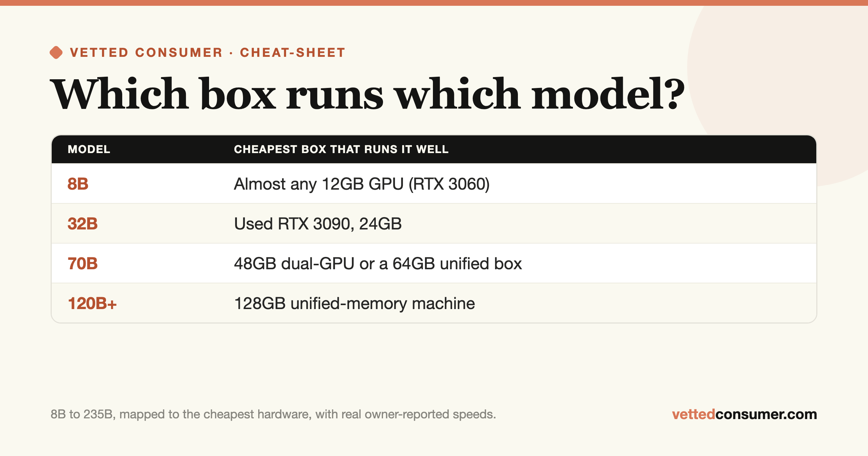
Task: Click '48GB dual-GPU or a 64GB unified box'
Action: click(x=378, y=263)
